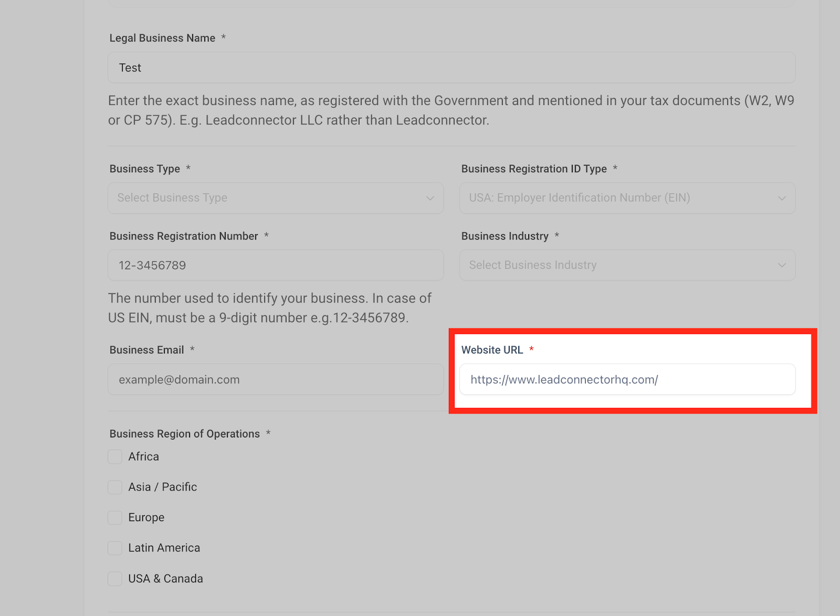Tick the Europe region checkbox
The image size is (840, 616).
pos(115,518)
